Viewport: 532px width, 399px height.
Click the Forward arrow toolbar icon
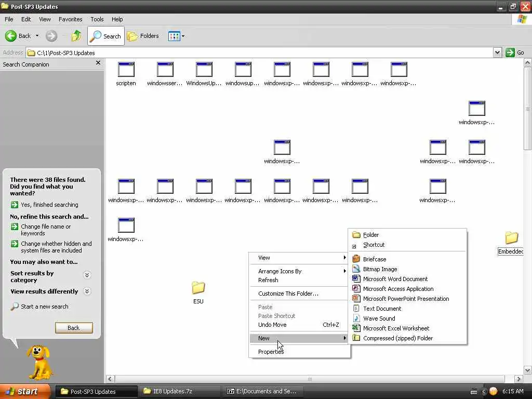click(51, 36)
